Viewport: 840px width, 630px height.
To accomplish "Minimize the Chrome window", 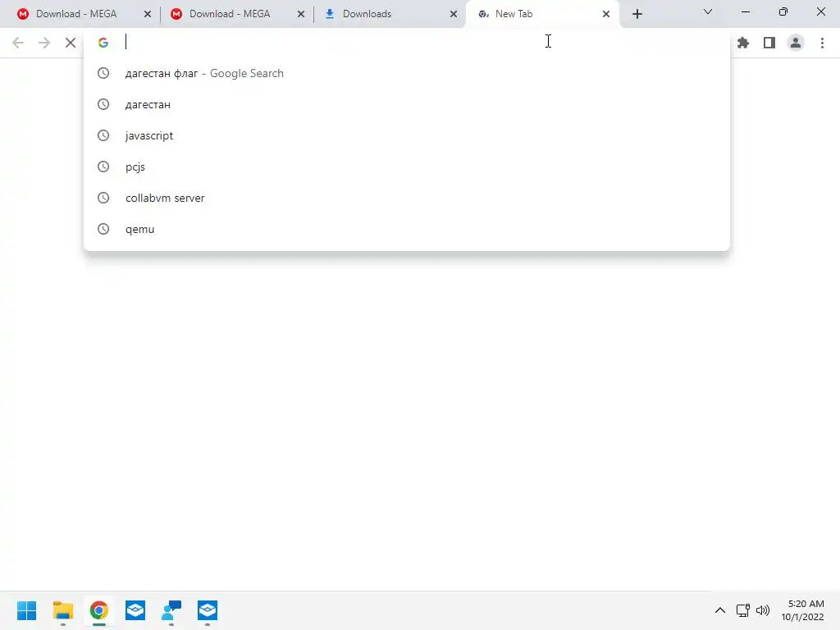I will click(x=745, y=11).
